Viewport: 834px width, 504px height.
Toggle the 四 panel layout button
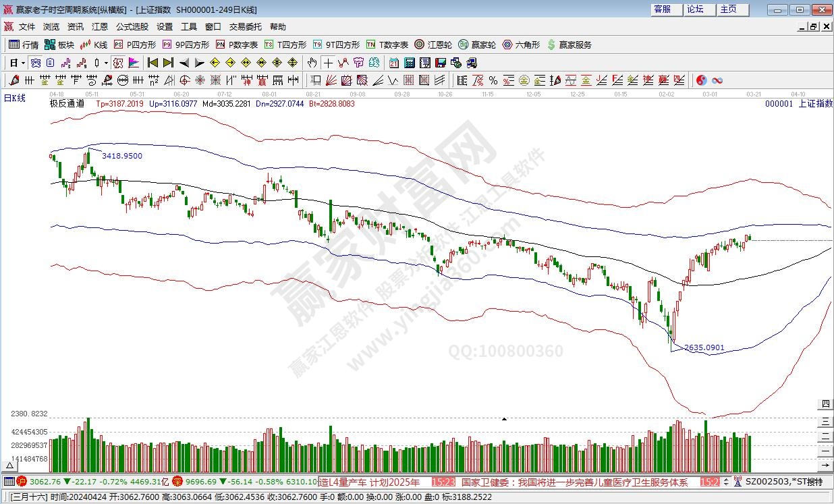tap(825, 405)
